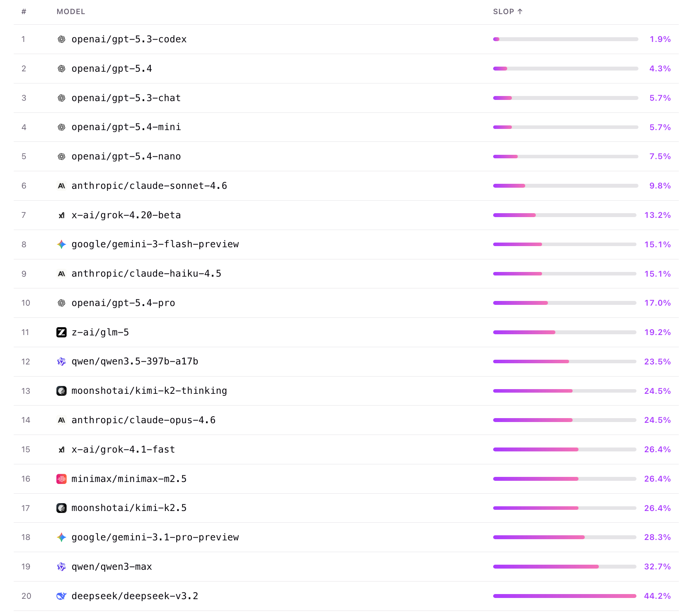Viewport: 687px width, 616px height.
Task: Click the Gemini star icon for gemini-3-flash-preview
Action: pos(61,245)
